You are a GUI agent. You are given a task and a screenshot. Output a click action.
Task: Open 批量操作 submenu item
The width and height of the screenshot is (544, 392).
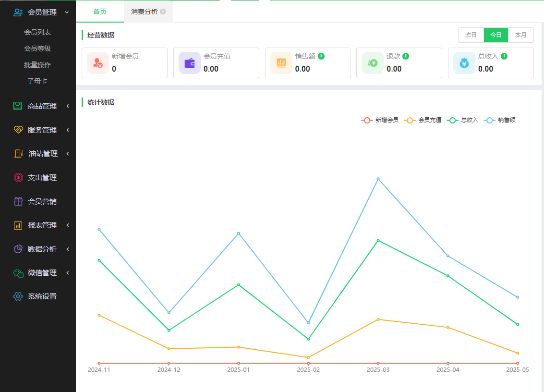[37, 64]
